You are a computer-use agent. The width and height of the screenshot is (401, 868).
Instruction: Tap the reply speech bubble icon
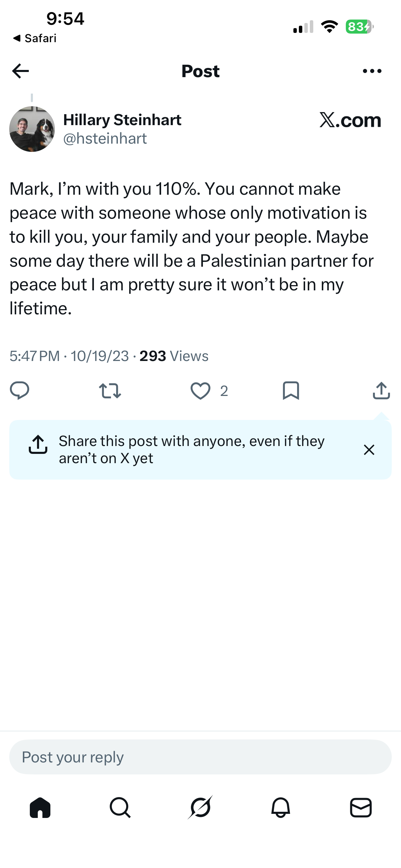20,390
